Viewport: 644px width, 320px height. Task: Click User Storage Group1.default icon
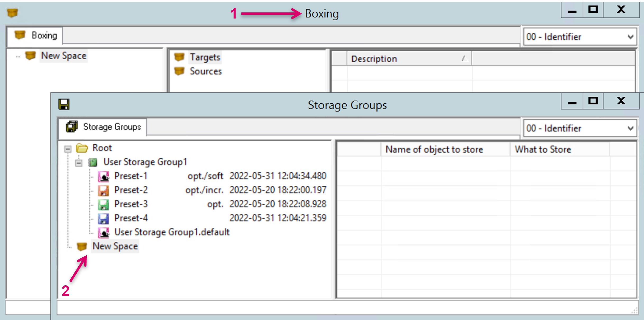click(x=103, y=232)
